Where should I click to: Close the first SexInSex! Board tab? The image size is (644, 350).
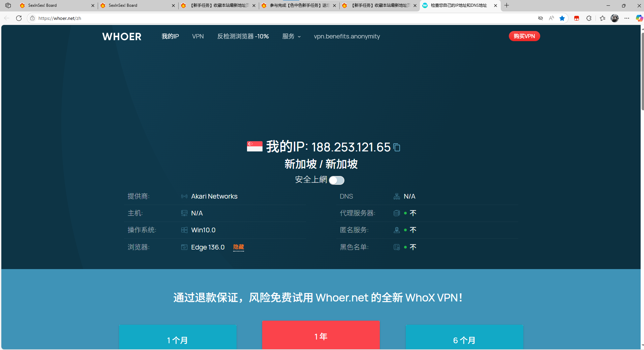[93, 5]
